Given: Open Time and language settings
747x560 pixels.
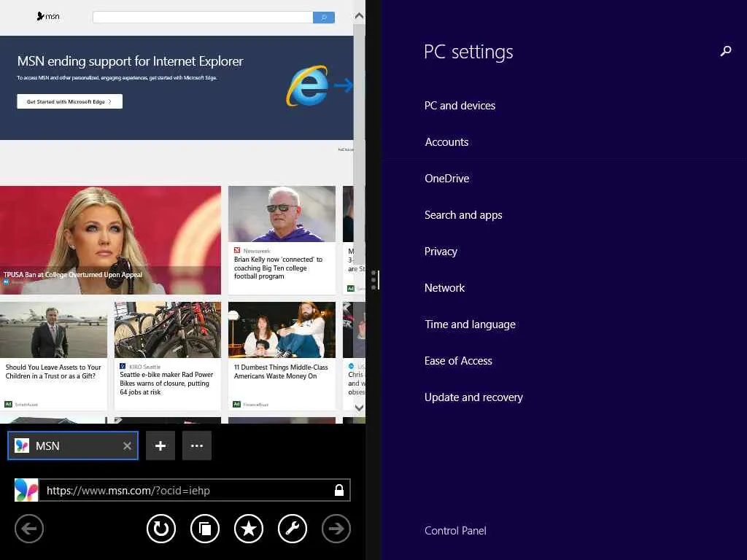Looking at the screenshot, I should click(471, 324).
